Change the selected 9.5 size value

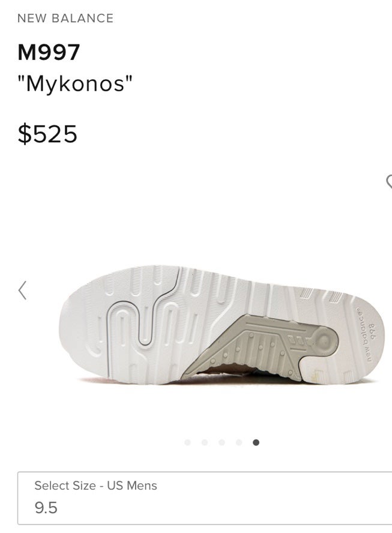46,508
